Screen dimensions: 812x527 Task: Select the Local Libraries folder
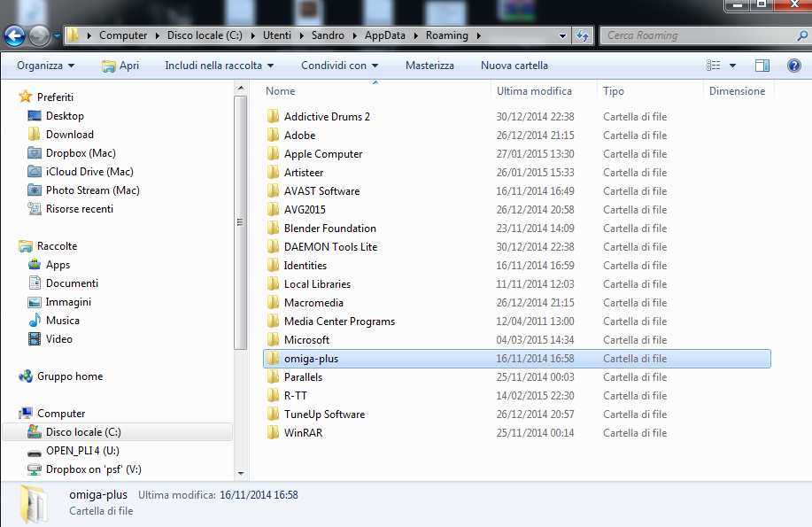[x=317, y=284]
